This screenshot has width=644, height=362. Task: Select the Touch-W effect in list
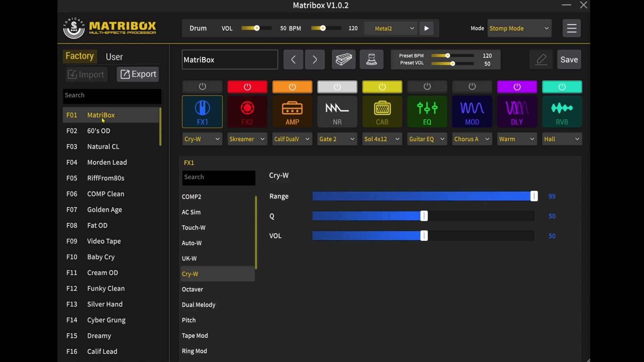[x=217, y=227]
